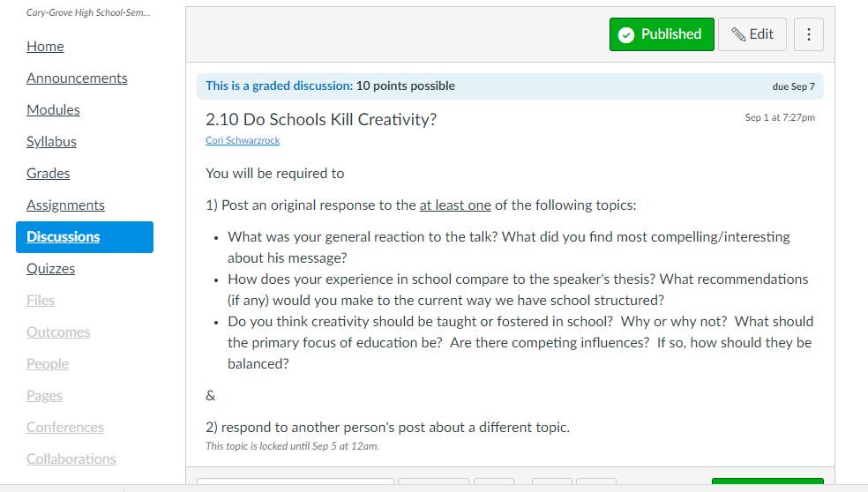Select the highlighted Discussions tab
Image resolution: width=868 pixels, height=492 pixels.
coord(84,237)
